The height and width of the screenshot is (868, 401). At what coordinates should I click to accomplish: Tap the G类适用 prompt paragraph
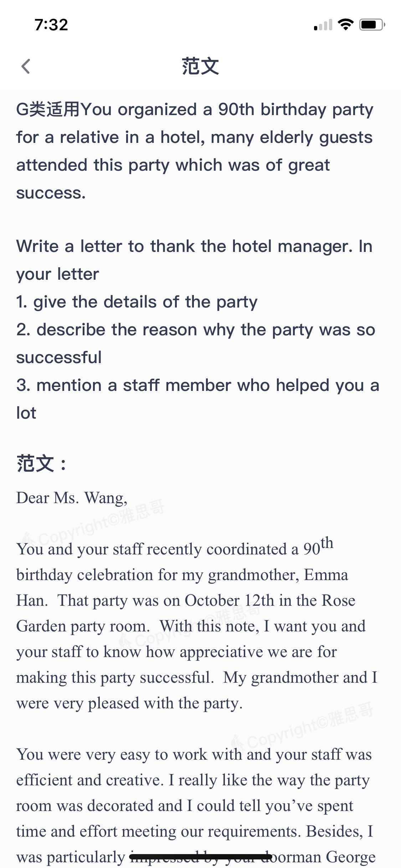coord(195,151)
